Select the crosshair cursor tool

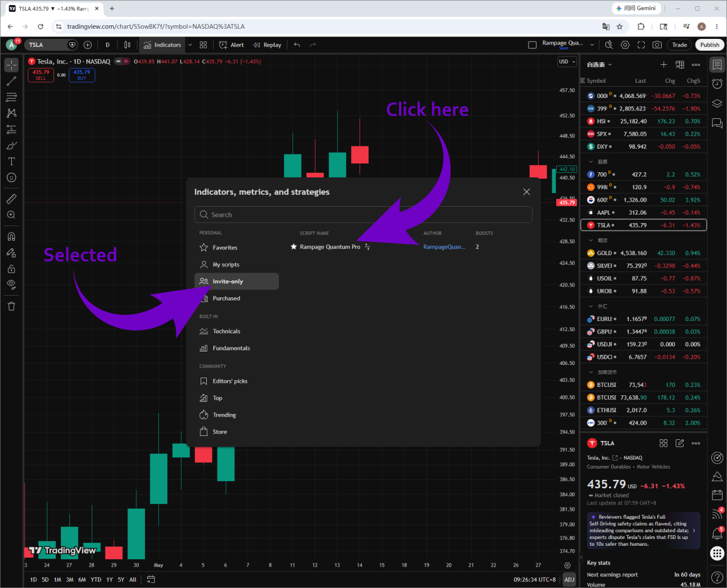point(11,65)
